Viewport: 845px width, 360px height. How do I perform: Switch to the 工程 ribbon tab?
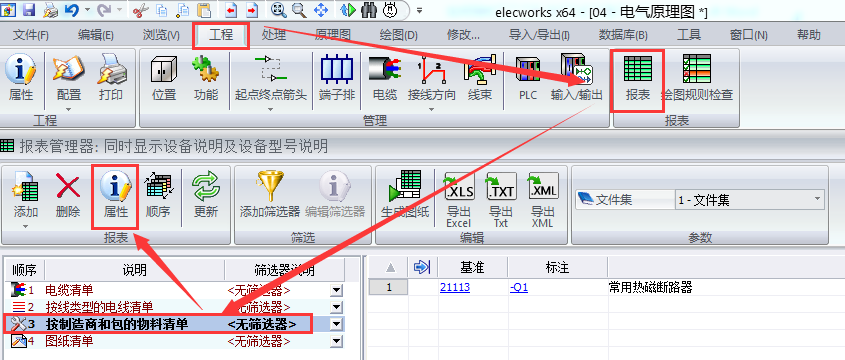221,36
